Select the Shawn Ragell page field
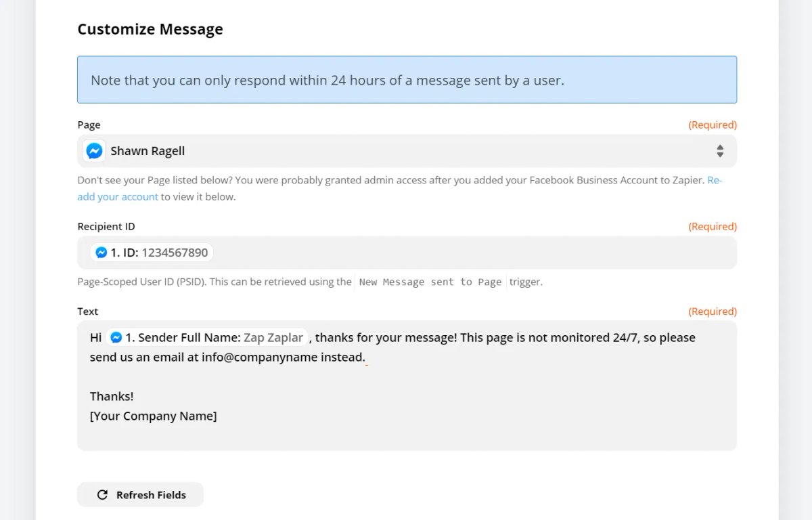 407,151
